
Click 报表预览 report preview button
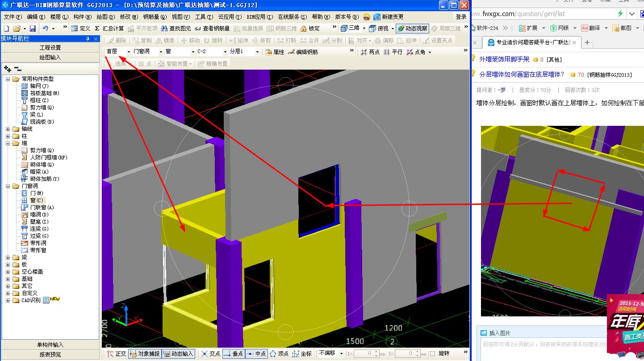(x=50, y=355)
